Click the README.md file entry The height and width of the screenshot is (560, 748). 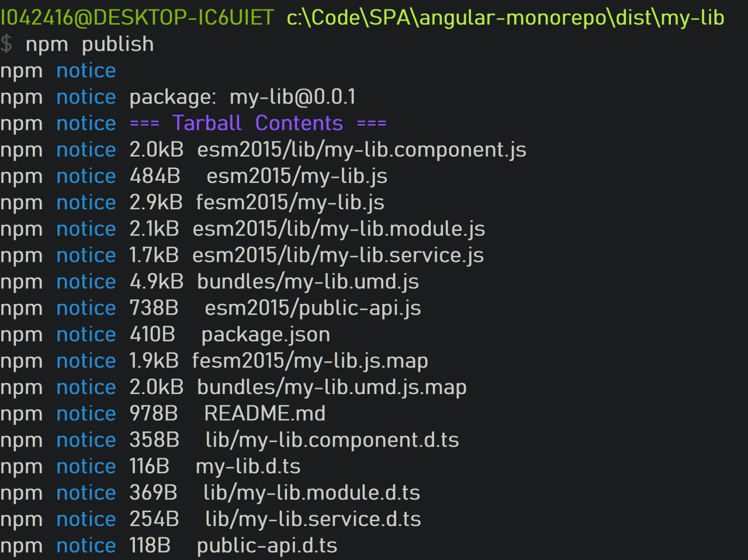pyautogui.click(x=265, y=414)
